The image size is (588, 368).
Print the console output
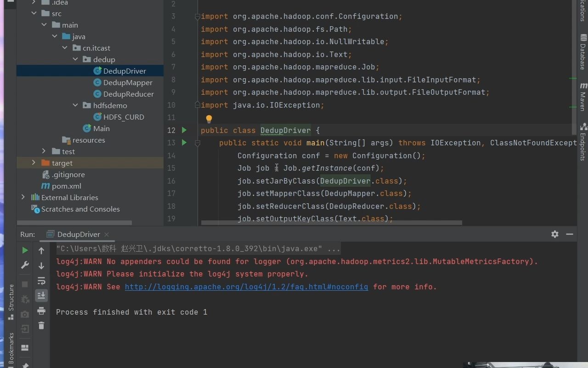click(x=41, y=310)
